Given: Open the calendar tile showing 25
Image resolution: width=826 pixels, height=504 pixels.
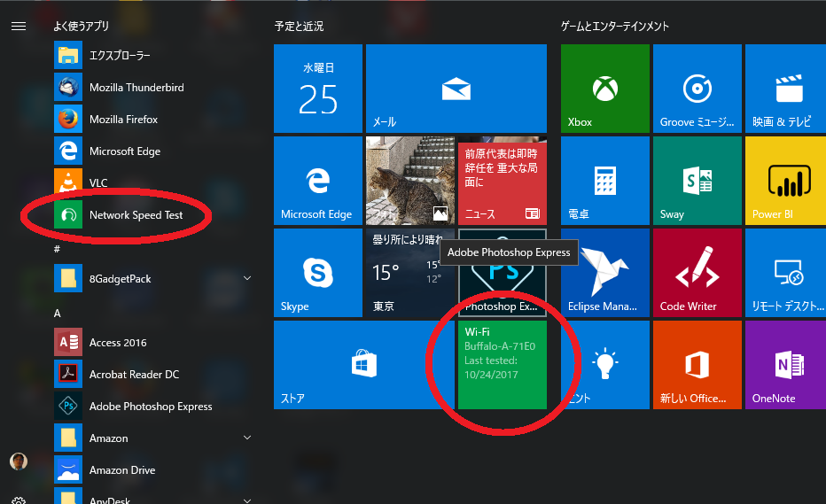Looking at the screenshot, I should pos(318,89).
